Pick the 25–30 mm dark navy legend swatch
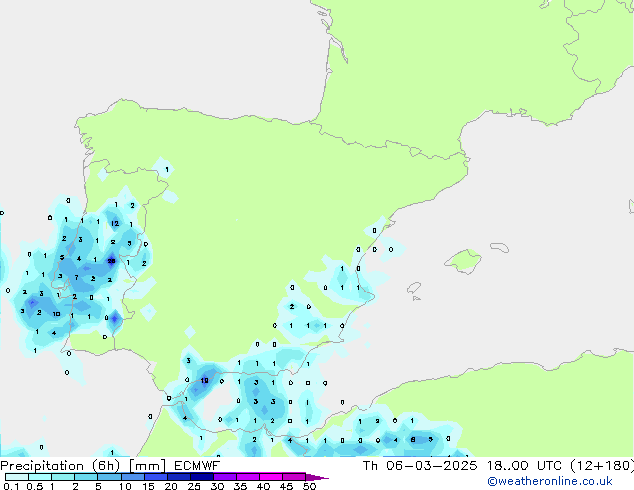This screenshot has width=634, height=490. tap(202, 477)
